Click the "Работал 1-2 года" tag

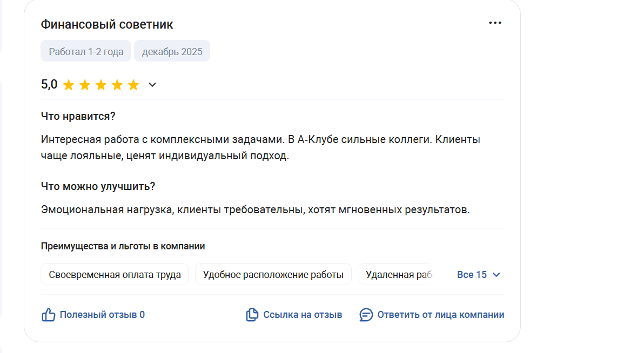click(x=86, y=52)
